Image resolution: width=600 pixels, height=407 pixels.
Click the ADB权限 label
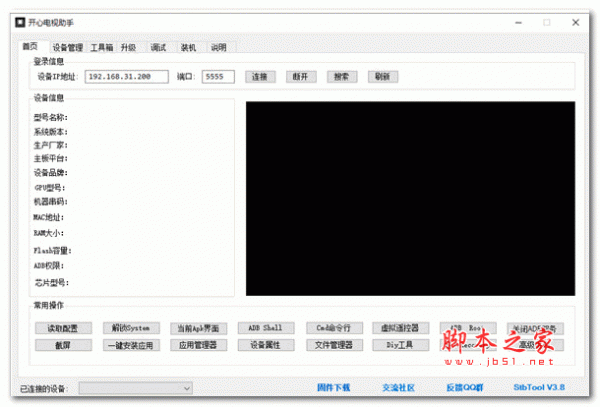point(49,265)
